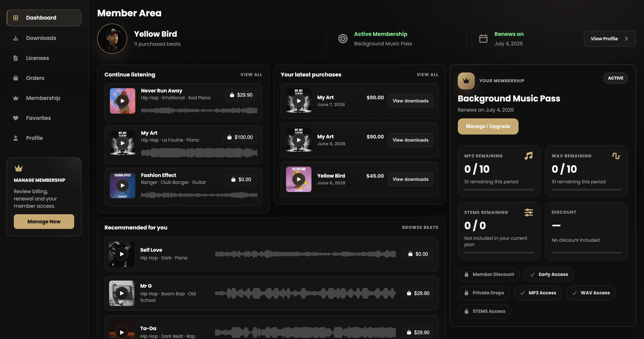Click the Profile person icon
This screenshot has height=339, width=644.
(x=16, y=138)
